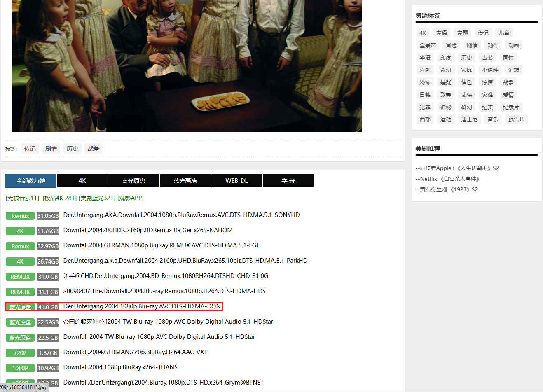Click the 纪录片 resource tag
Screen dimensions: 543x392
coord(511,107)
